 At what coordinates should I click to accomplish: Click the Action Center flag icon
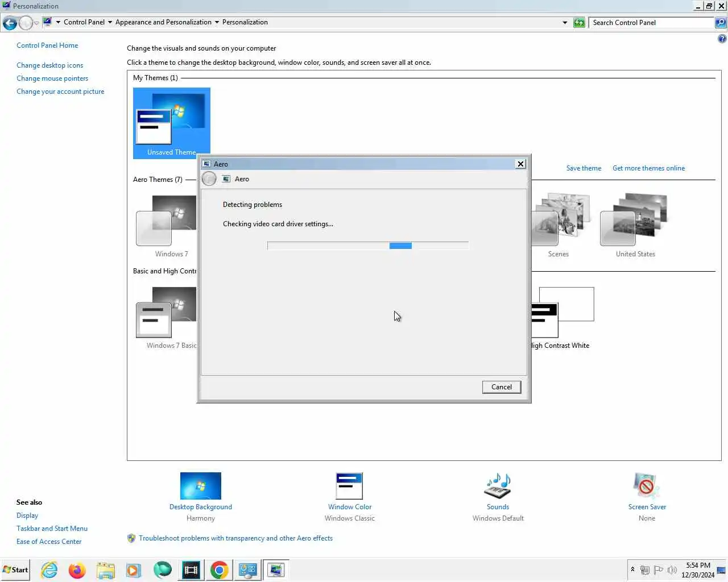click(x=659, y=570)
